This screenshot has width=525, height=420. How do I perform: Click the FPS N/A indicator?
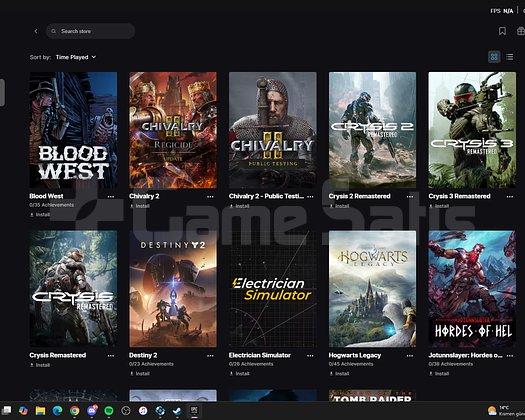(x=502, y=11)
